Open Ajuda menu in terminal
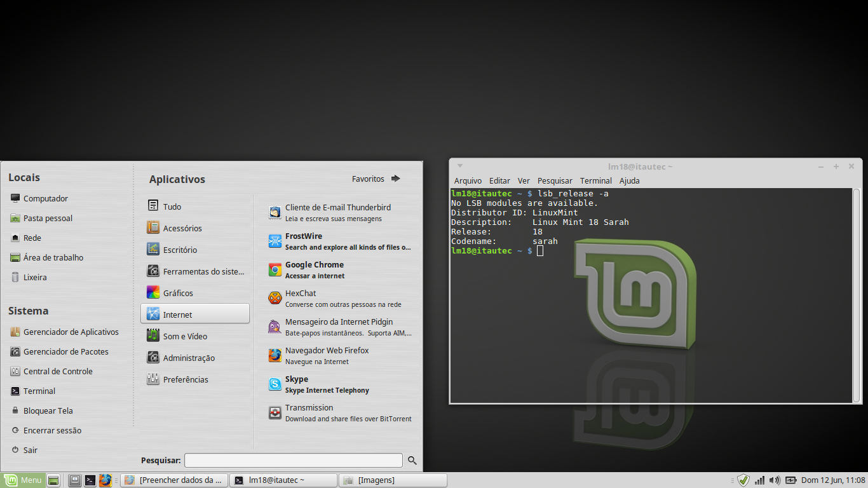 tap(630, 180)
